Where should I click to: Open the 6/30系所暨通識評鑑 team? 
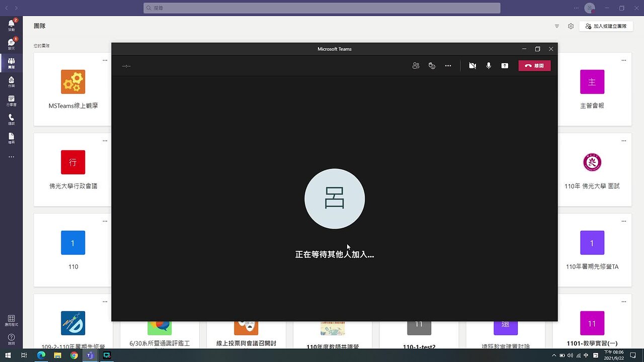coord(159,335)
